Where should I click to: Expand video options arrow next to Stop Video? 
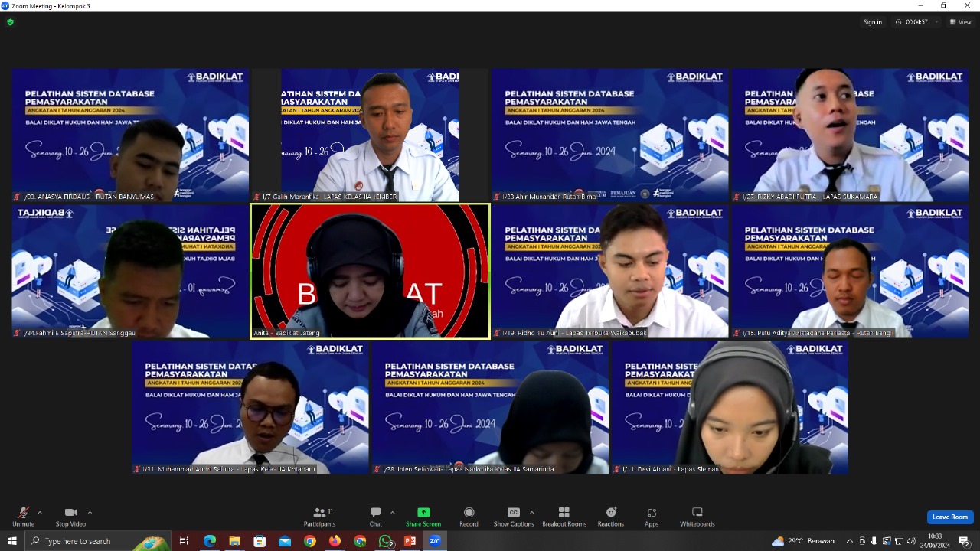(x=90, y=513)
